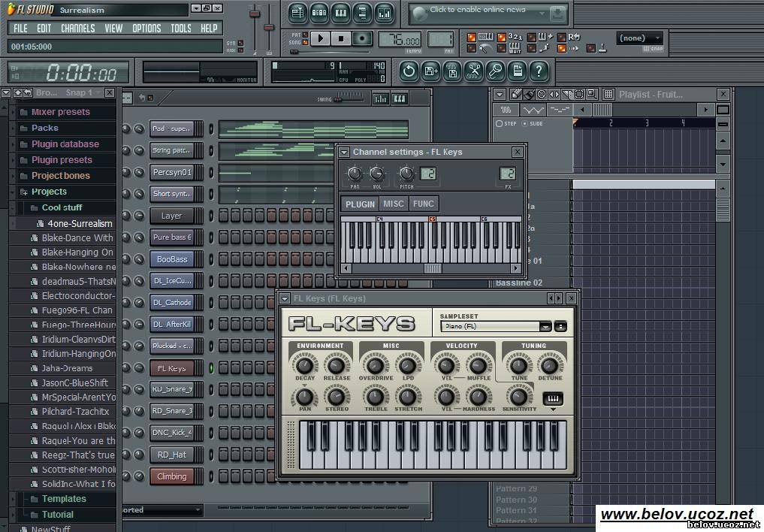Open the Piano Roll from the toolbar
Screen dimensions: 764x532
pyautogui.click(x=340, y=14)
